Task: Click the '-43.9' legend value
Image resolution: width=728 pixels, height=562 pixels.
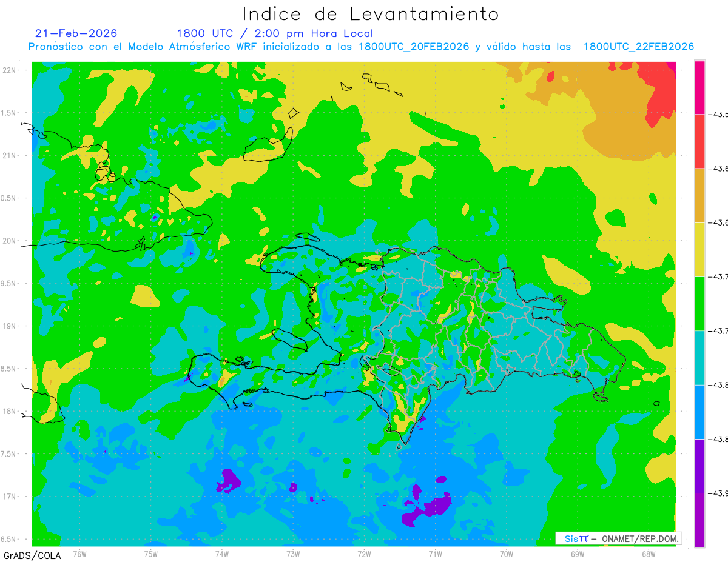Action: tap(719, 493)
